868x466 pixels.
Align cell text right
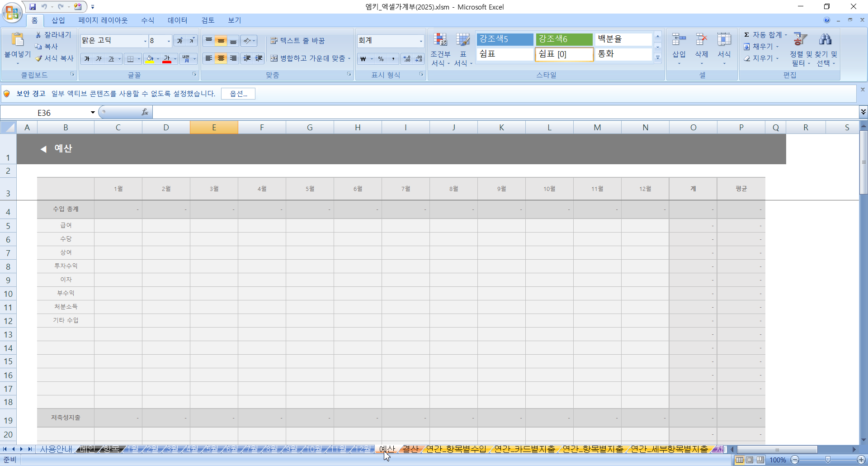tap(233, 58)
